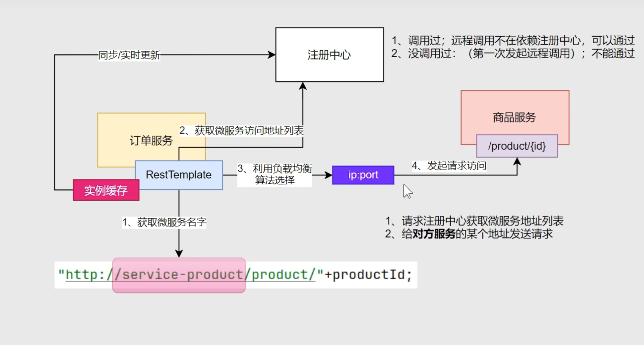This screenshot has width=644, height=345.
Task: Click the magenta 实例缓存 block
Action: click(x=106, y=190)
